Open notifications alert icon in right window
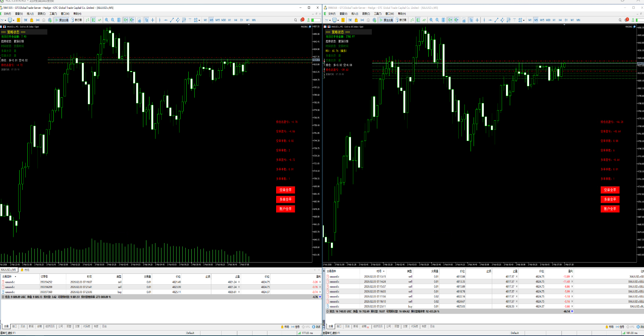644x336 pixels. [627, 20]
